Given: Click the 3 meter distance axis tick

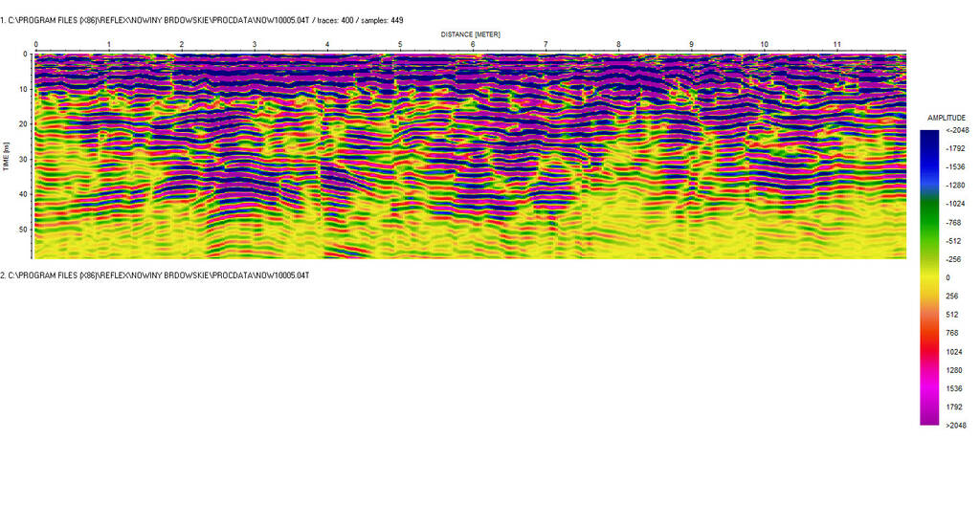Looking at the screenshot, I should (254, 45).
